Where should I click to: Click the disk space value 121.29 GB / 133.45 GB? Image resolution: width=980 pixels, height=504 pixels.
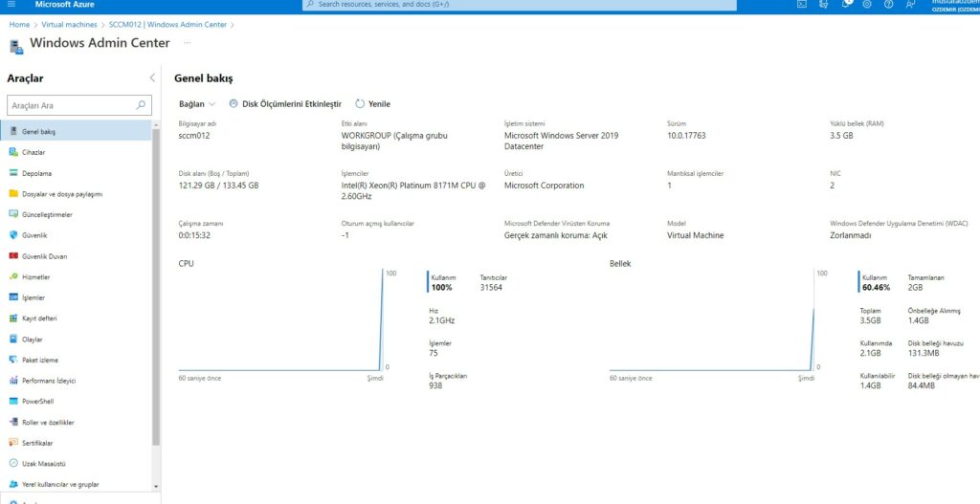click(219, 186)
